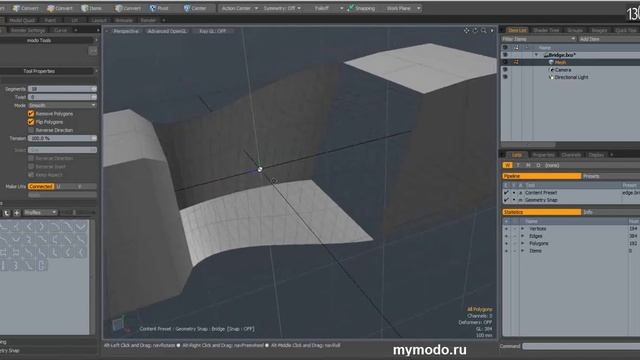The width and height of the screenshot is (640, 360).
Task: Click the add profile plus icon
Action: 17,213
